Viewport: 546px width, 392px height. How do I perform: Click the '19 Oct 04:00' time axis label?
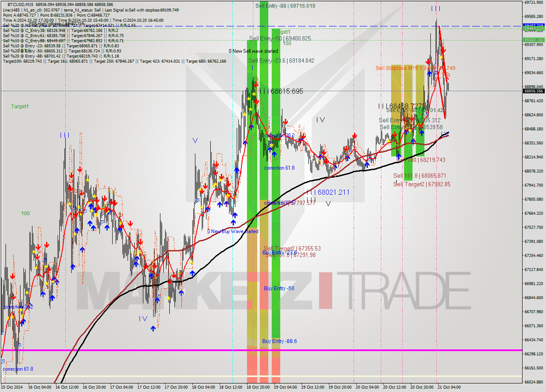pos(285,387)
